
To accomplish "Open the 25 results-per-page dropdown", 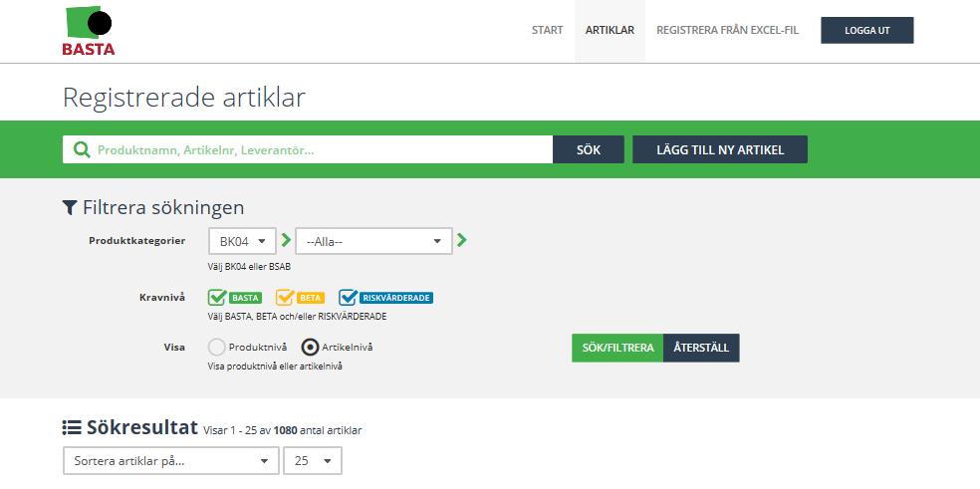I will 313,461.
